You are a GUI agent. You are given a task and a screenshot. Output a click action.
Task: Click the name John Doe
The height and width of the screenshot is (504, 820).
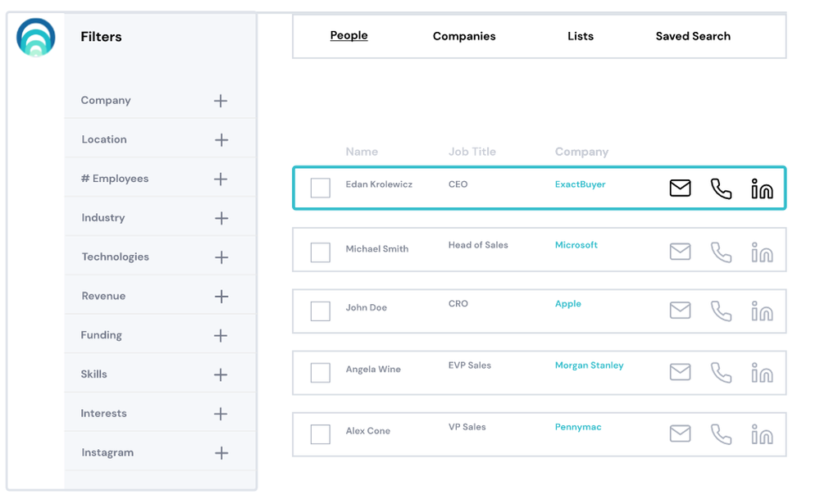pos(366,307)
